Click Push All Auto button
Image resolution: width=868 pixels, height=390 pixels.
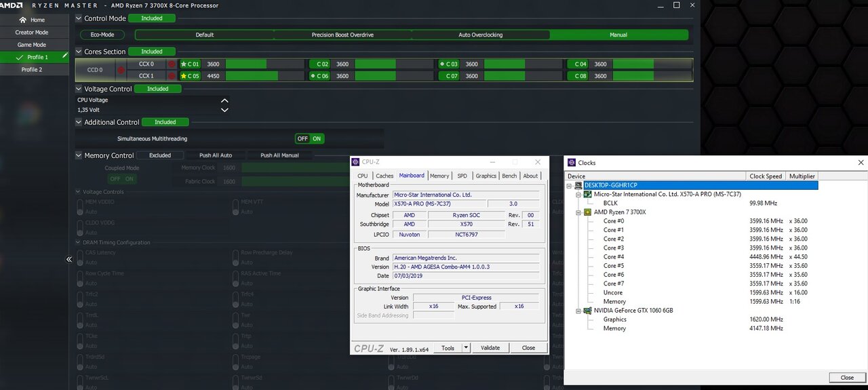(x=216, y=155)
